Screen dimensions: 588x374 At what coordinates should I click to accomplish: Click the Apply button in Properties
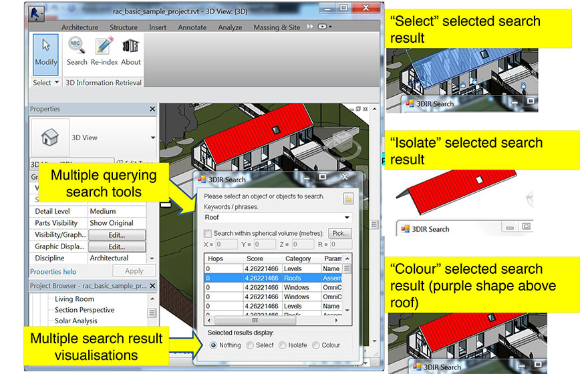[x=134, y=271]
